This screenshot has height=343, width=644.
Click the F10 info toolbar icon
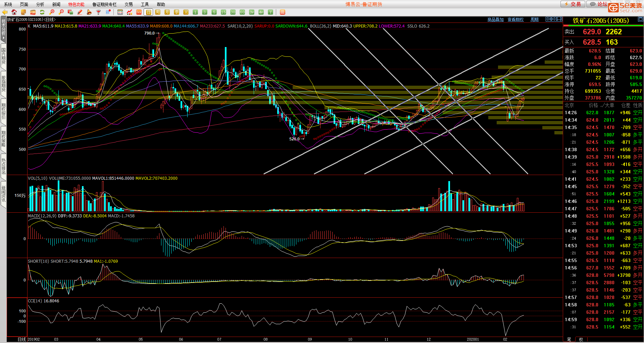click(33, 12)
